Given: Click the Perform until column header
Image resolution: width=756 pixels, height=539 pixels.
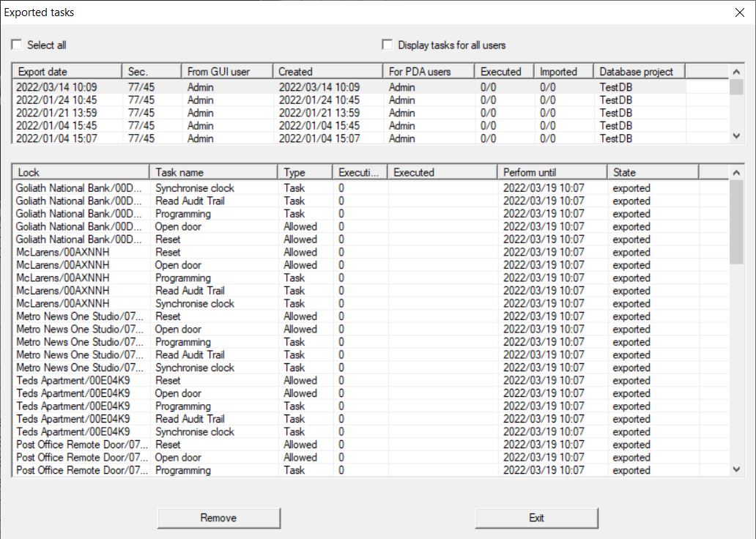Looking at the screenshot, I should pos(552,173).
